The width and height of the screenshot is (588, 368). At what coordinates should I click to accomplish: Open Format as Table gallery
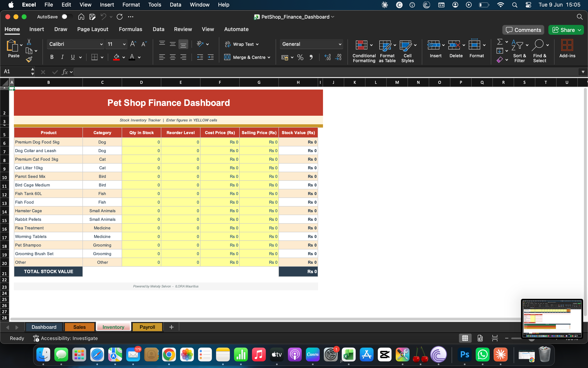387,51
